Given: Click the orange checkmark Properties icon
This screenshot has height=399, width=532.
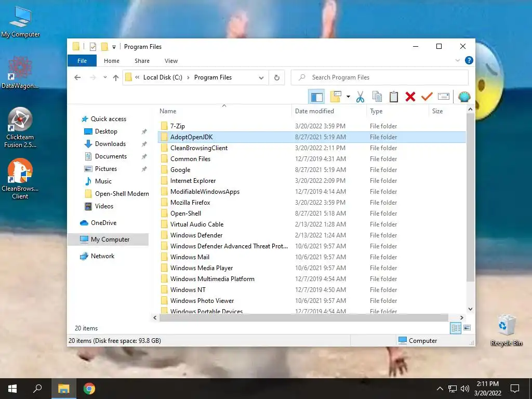Looking at the screenshot, I should point(427,97).
